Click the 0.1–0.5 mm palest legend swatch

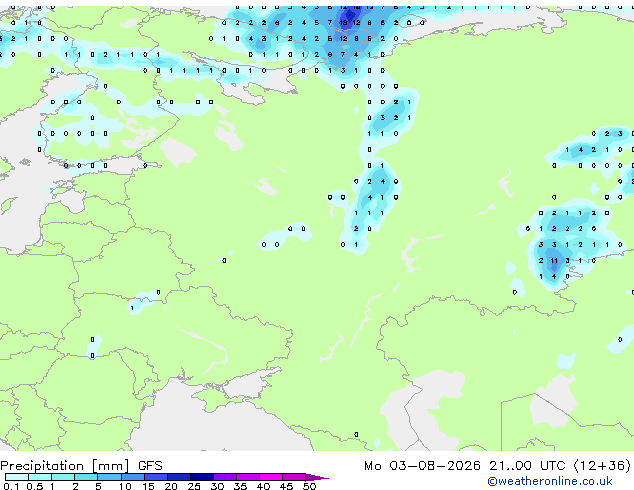[x=17, y=477]
